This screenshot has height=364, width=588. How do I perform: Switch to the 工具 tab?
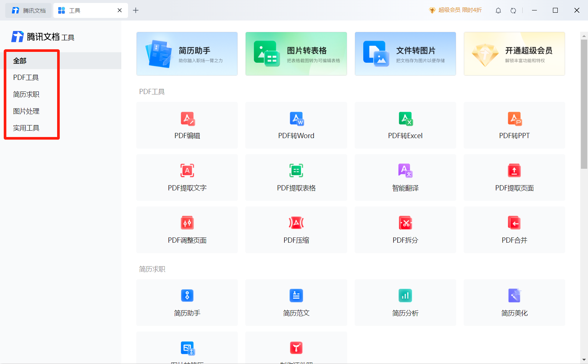pos(91,10)
